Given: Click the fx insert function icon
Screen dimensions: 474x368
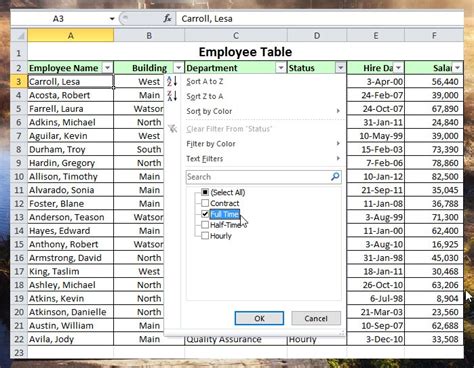Looking at the screenshot, I should pyautogui.click(x=167, y=19).
